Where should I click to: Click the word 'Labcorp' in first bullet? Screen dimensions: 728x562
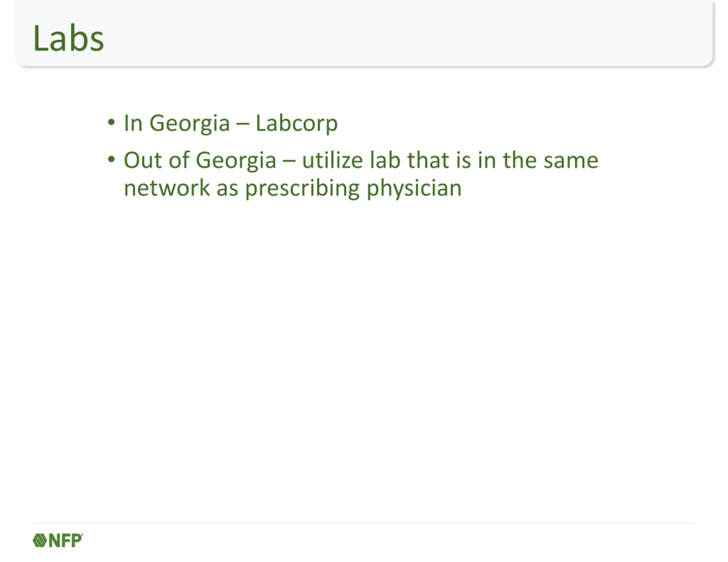(297, 124)
